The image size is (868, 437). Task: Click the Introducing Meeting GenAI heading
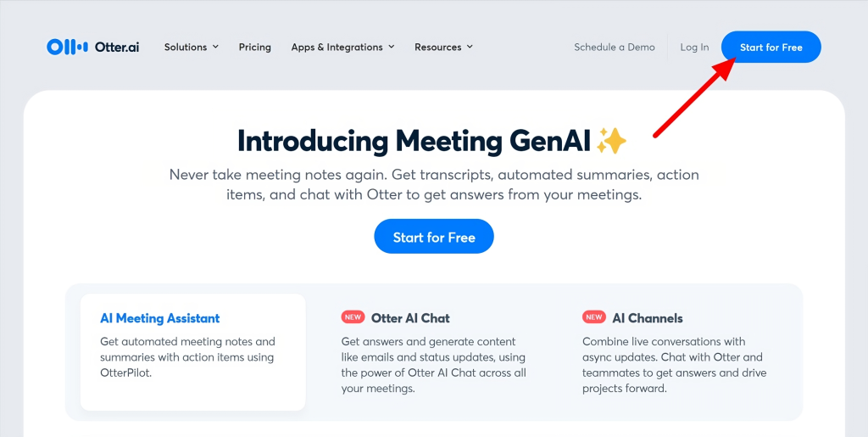[413, 141]
